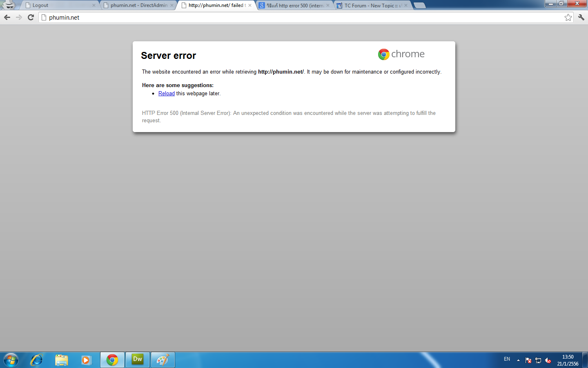Click the HTTP Error 500 description text
The image size is (588, 368).
289,117
